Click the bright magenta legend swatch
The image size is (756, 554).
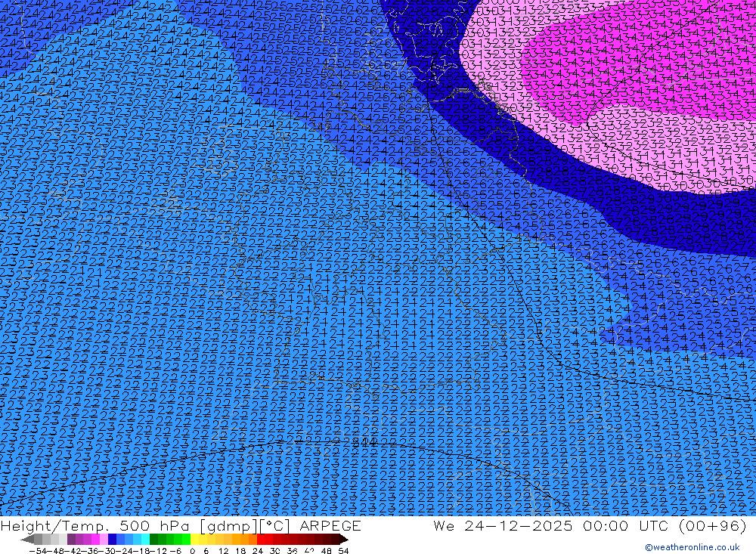click(x=95, y=539)
